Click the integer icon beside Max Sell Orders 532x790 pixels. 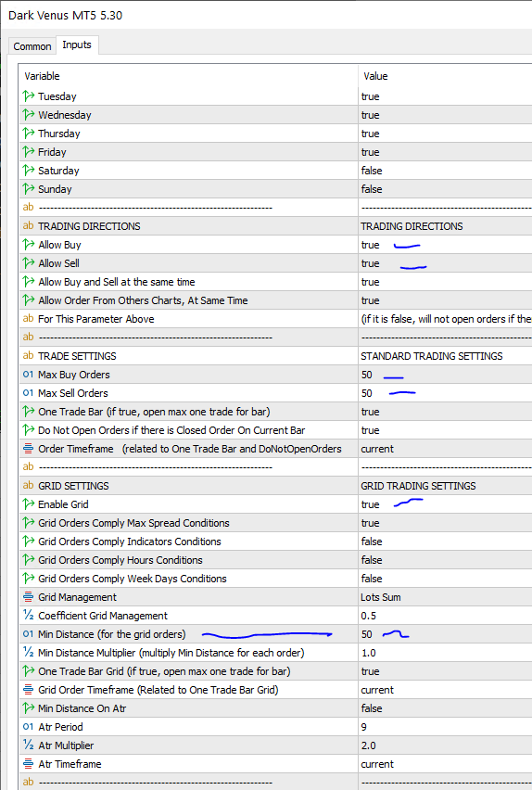[x=28, y=393]
